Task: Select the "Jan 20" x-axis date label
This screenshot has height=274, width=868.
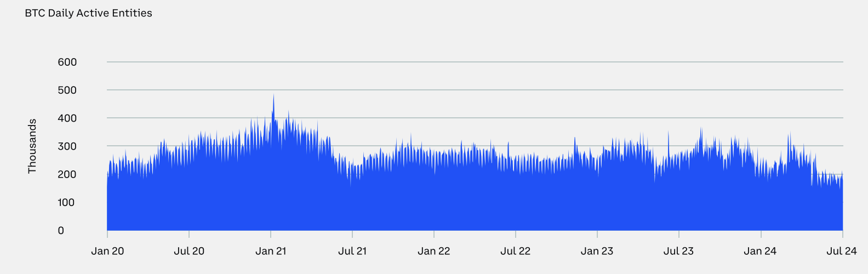Action: click(107, 251)
